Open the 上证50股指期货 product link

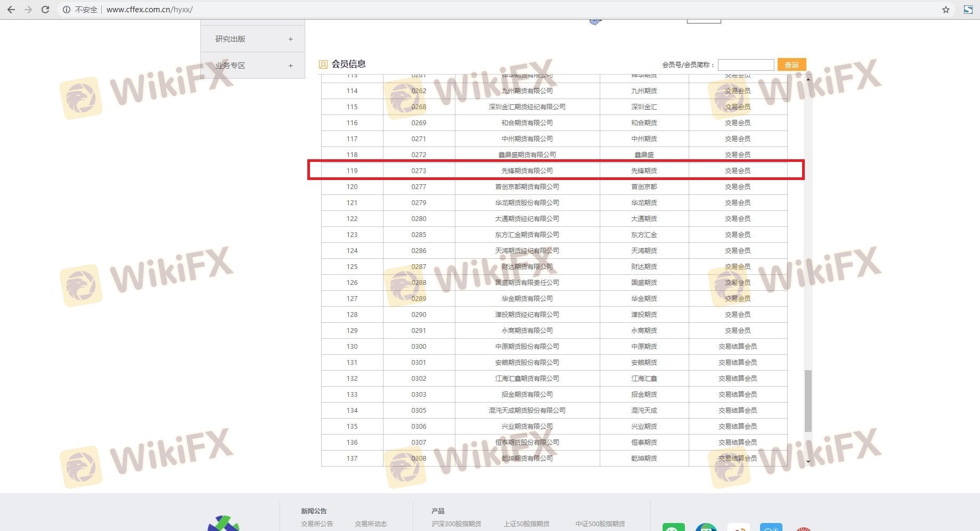[x=526, y=524]
